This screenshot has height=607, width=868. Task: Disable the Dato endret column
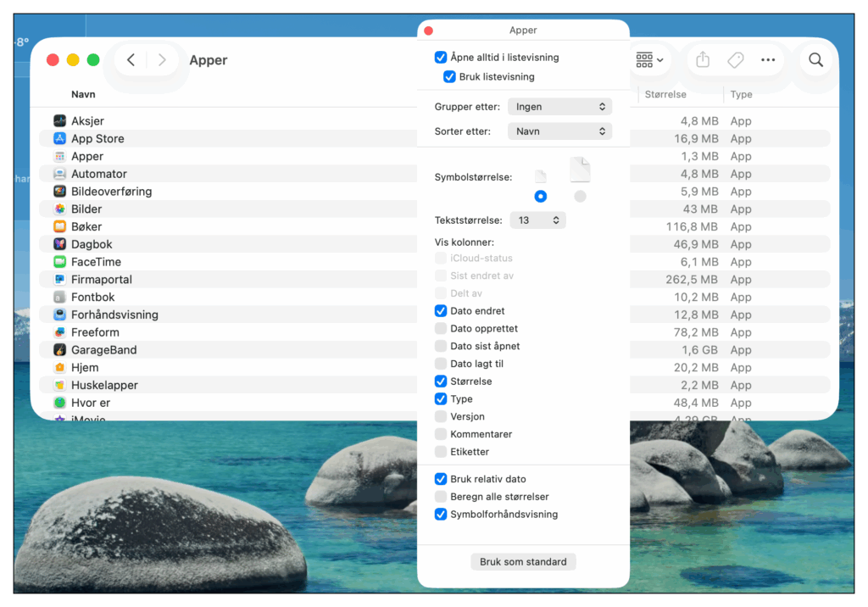click(x=441, y=310)
